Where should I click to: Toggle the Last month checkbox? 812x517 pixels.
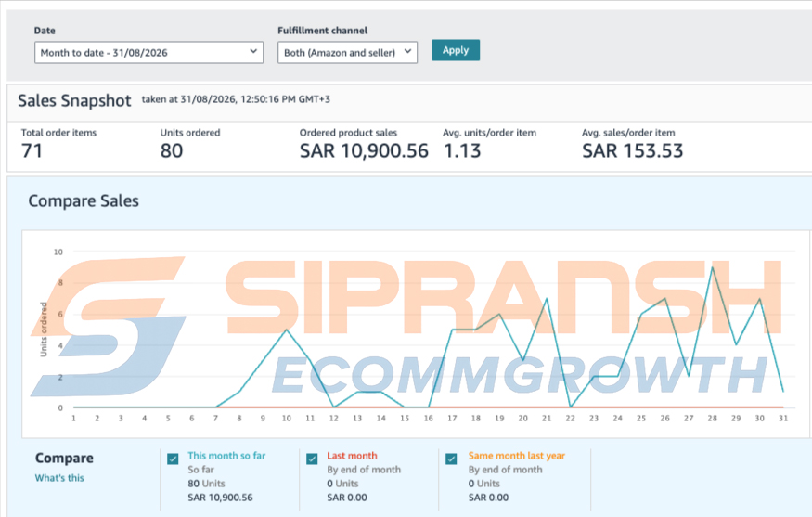(x=312, y=459)
